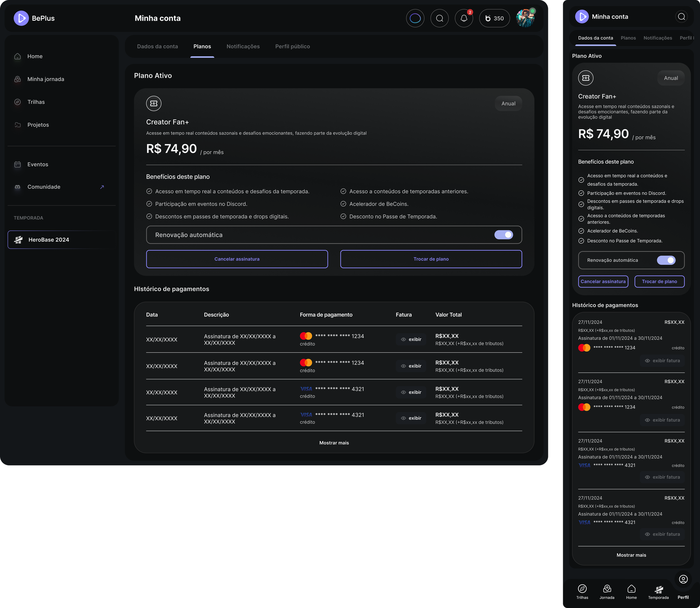Click Mostrar mais in mobile payment history

click(x=631, y=555)
